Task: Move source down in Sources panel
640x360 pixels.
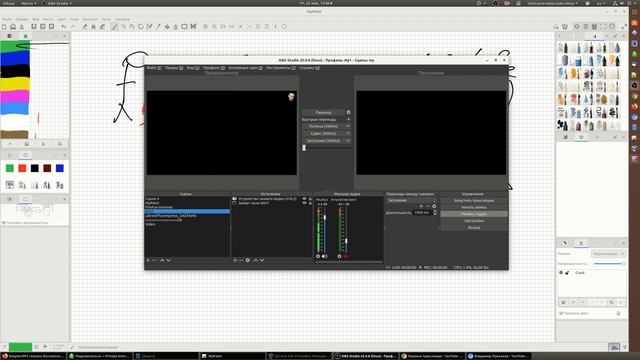Action: pyautogui.click(x=262, y=260)
